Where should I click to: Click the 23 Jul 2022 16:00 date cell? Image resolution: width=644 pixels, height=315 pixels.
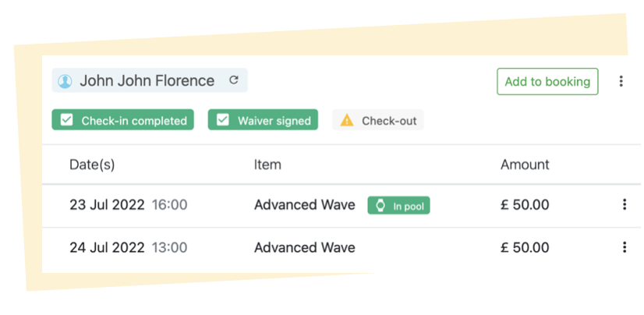click(x=128, y=204)
